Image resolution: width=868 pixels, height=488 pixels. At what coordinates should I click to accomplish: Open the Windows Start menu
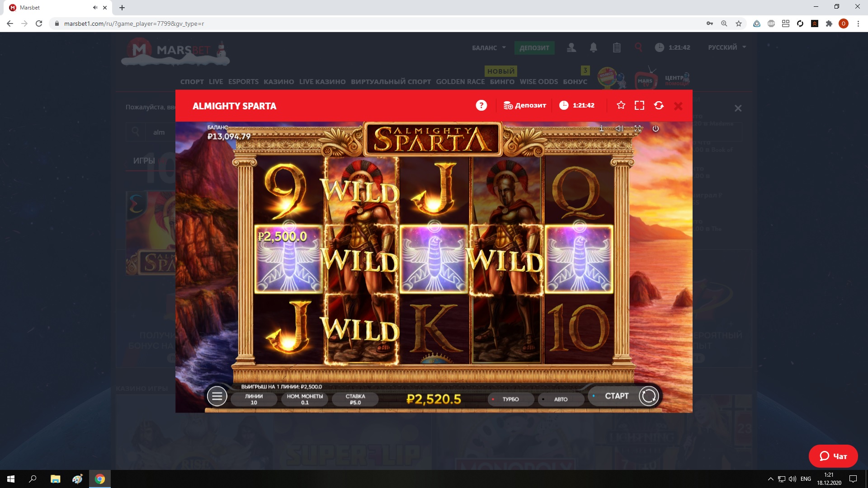[11, 479]
